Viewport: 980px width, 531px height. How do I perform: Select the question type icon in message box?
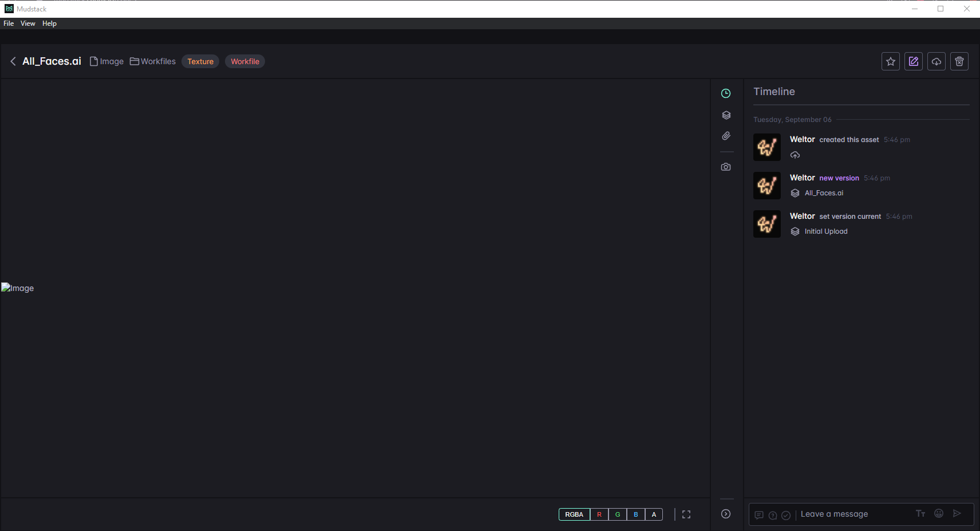[773, 515]
